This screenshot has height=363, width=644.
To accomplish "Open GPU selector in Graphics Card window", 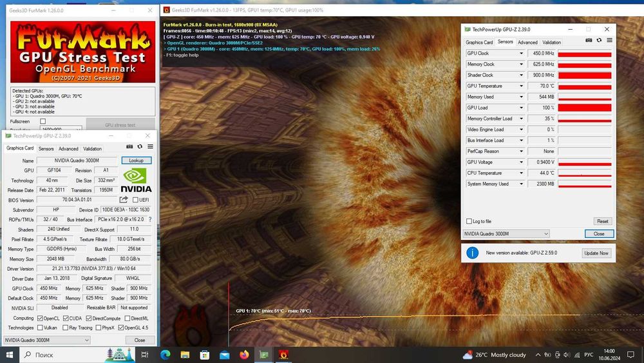I will point(47,340).
